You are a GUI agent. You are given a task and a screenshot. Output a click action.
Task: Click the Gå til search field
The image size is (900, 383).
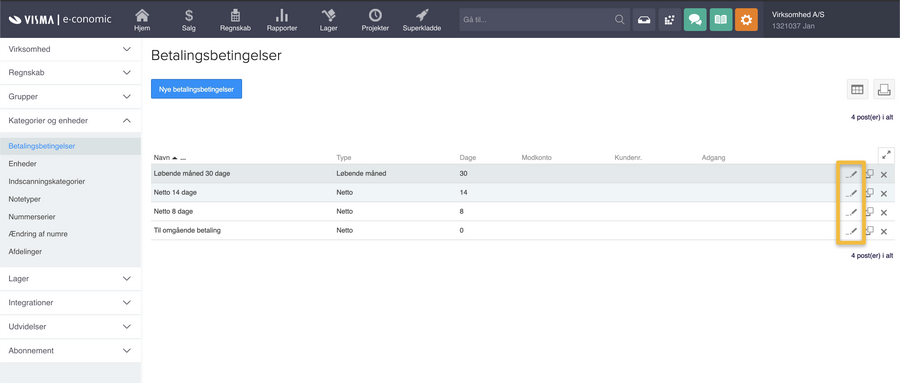(x=544, y=20)
